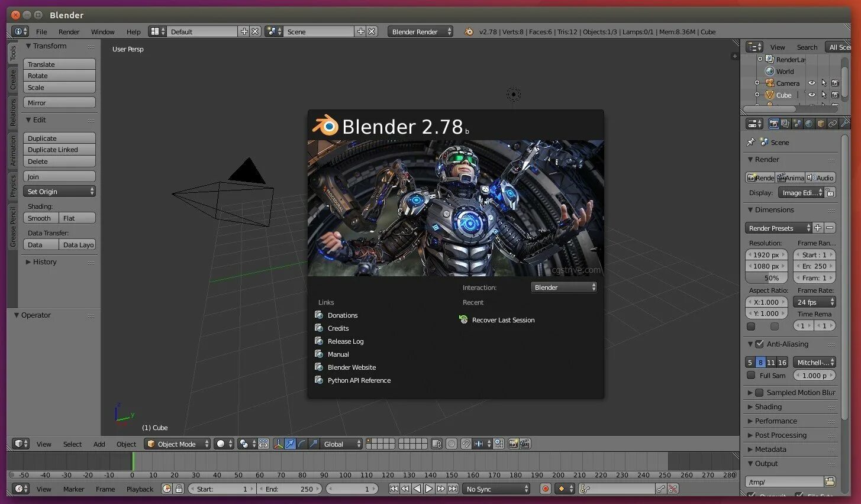Viewport: 861px width, 504px height.
Task: Toggle timeline preview range clock icon
Action: pos(167,489)
